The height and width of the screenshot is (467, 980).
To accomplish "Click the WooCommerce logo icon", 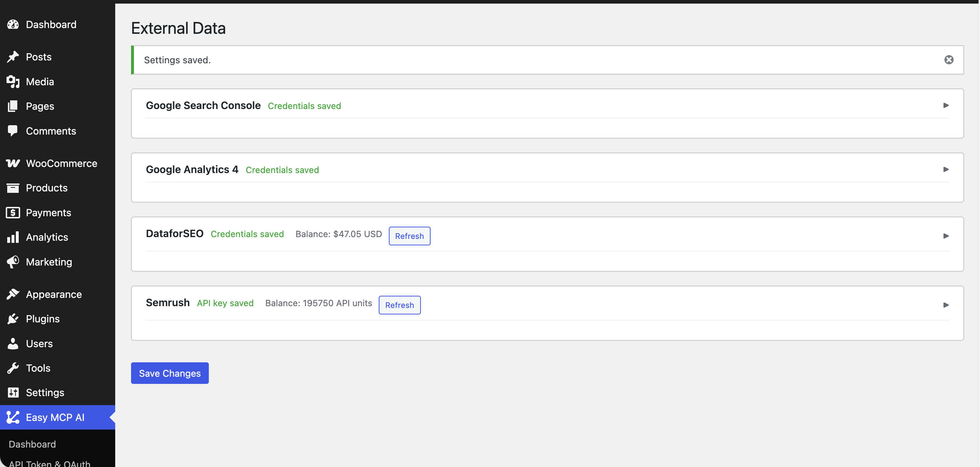I will coord(13,163).
